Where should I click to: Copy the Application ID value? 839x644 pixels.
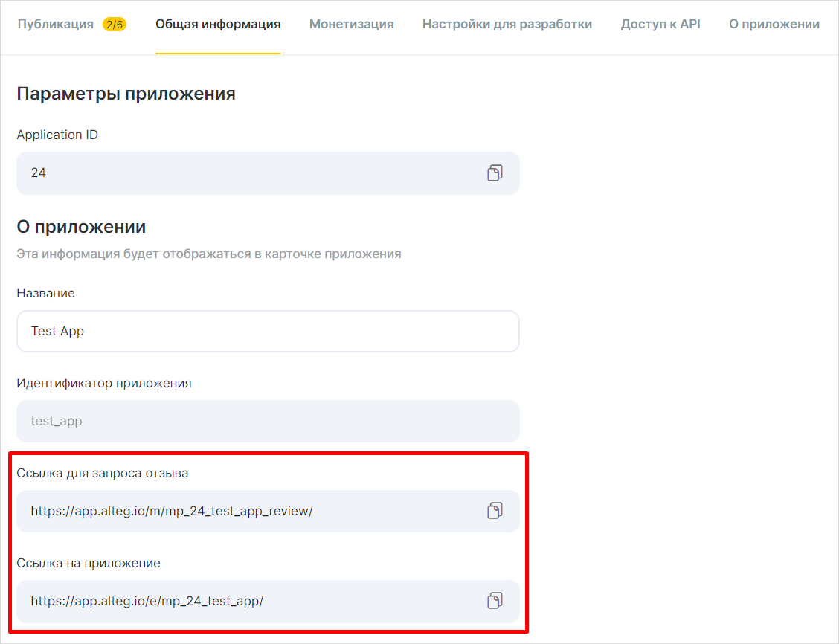point(495,173)
